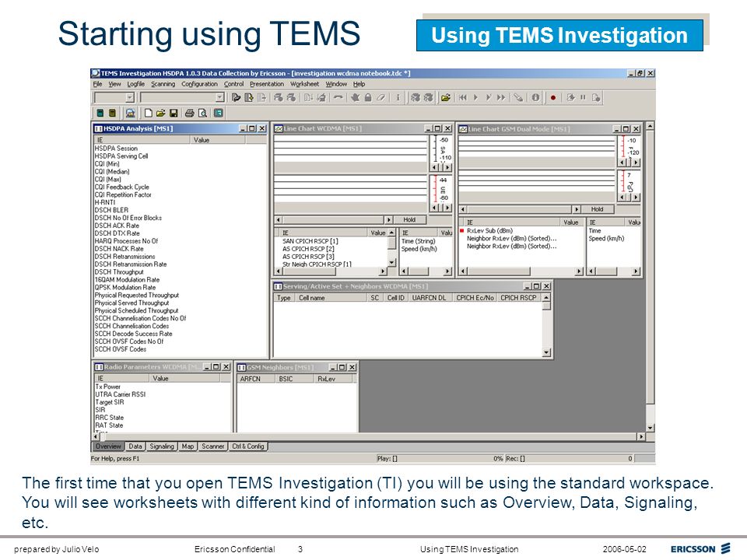
Task: Select the Overview worksheet tab
Action: (x=108, y=446)
